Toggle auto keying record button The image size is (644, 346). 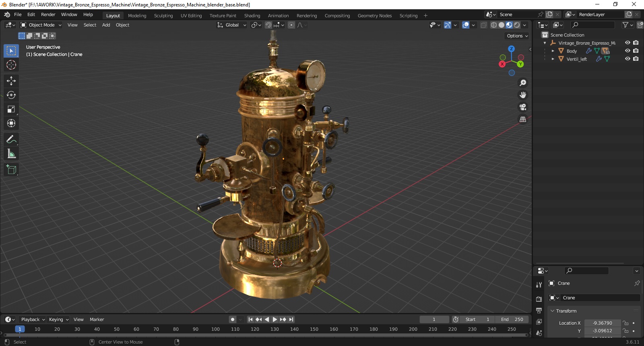coord(233,319)
